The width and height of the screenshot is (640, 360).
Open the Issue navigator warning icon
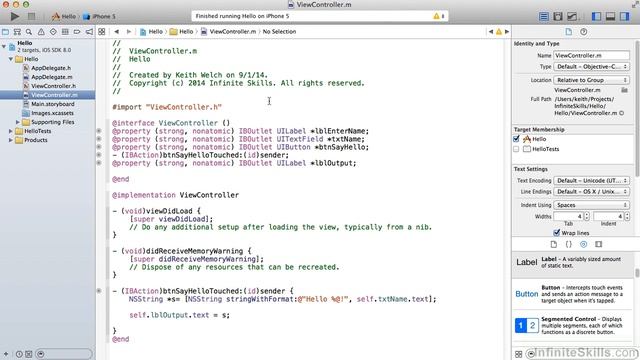(x=41, y=31)
